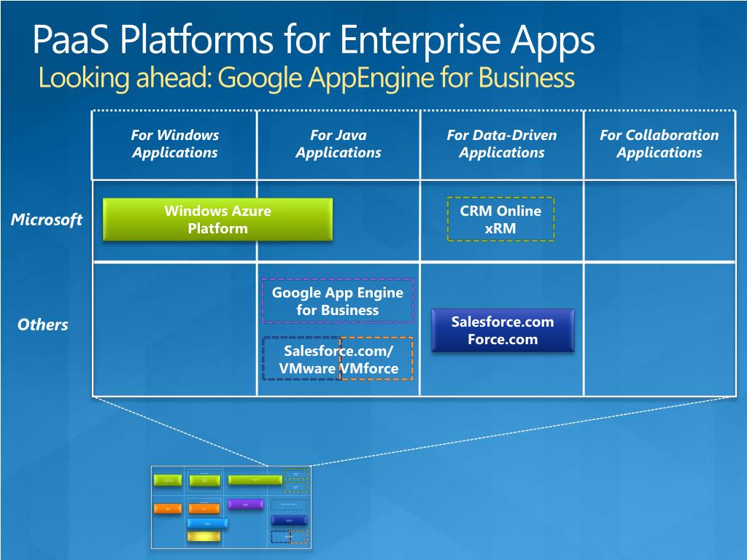Viewport: 747px width, 560px height.
Task: Select the For Collaboration Applications header
Action: pos(659,144)
